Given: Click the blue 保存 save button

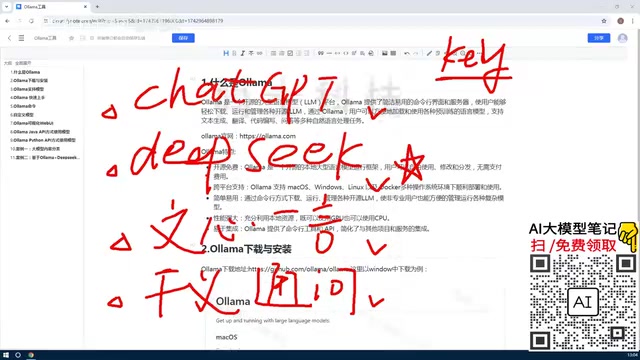Looking at the screenshot, I should tap(183, 38).
